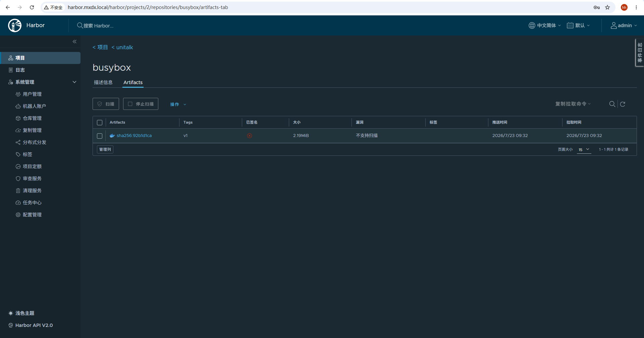
Task: Click the 拉取时间 column header
Action: 574,122
